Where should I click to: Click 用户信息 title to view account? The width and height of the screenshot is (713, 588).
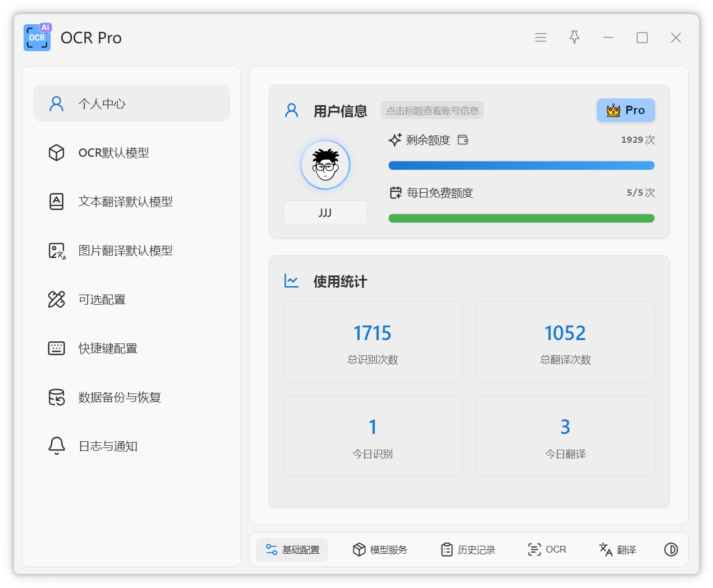pos(340,111)
